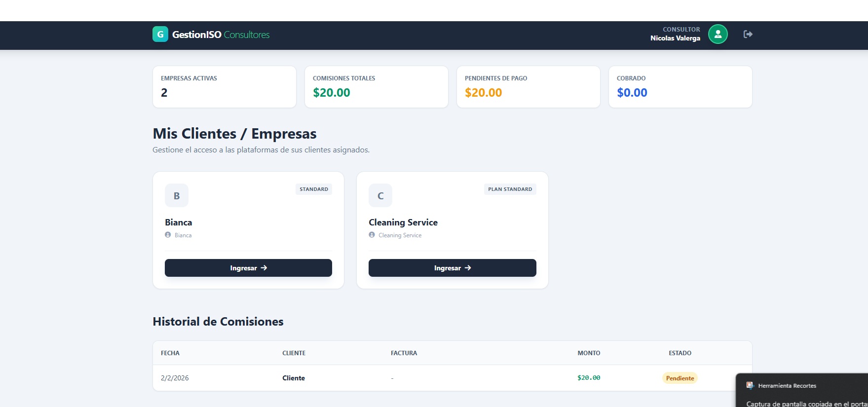The image size is (868, 407).
Task: Click the Cleaning Service initial C avatar
Action: pos(380,196)
